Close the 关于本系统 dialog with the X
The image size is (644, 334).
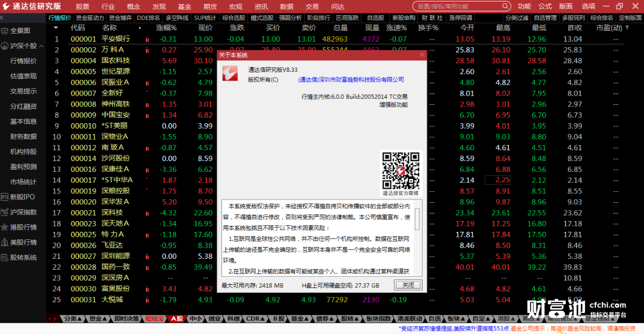(x=422, y=55)
